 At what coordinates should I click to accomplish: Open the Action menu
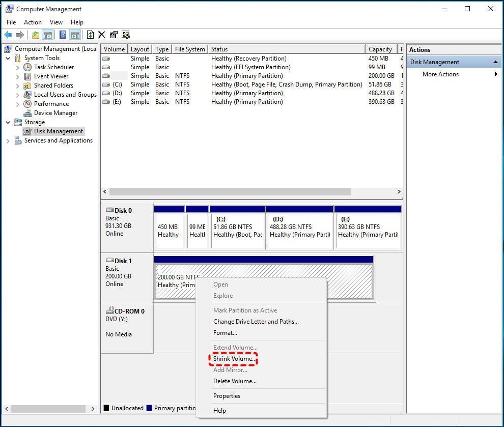pos(33,22)
